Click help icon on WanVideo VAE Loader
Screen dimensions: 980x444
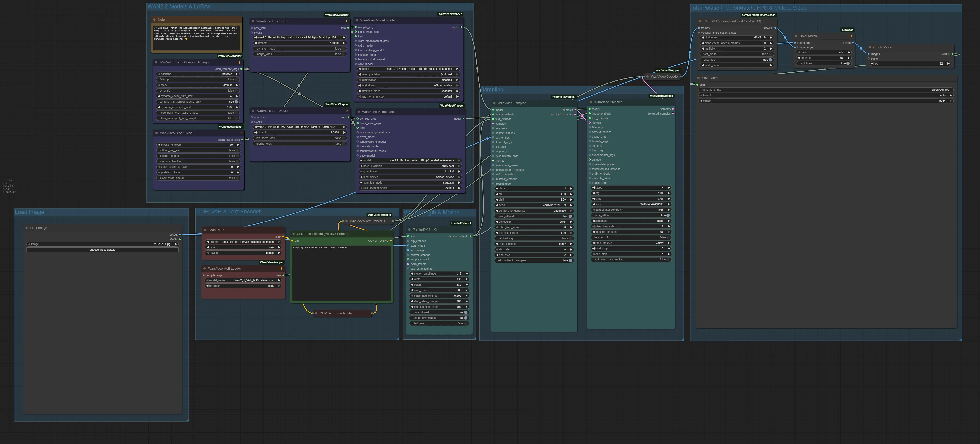tap(281, 269)
